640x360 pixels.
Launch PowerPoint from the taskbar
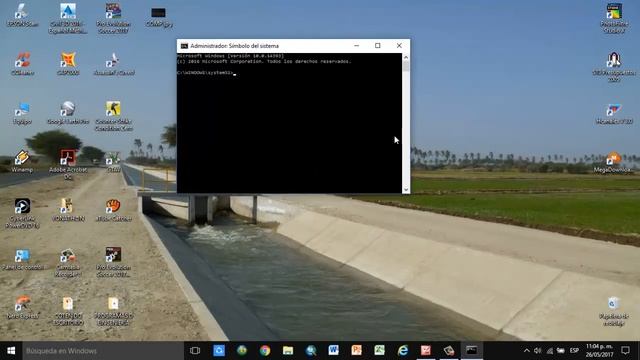(x=356, y=351)
